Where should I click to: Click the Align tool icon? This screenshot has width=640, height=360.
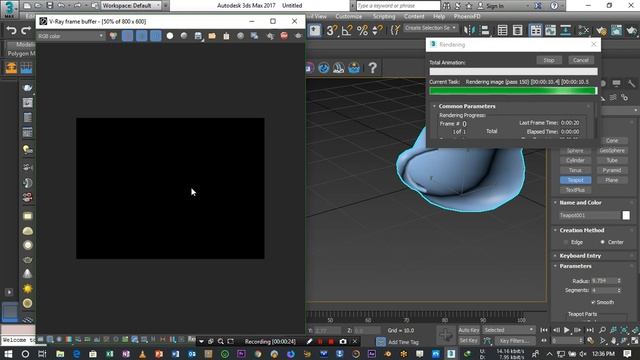click(485, 30)
